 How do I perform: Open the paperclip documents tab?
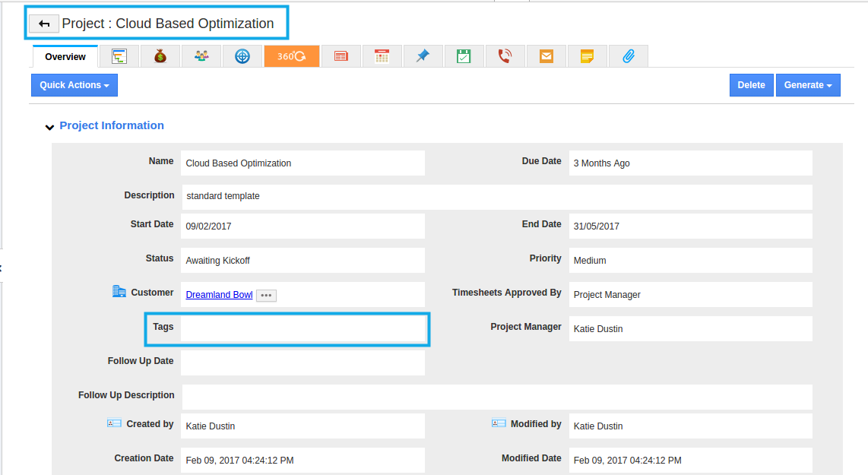tap(629, 56)
